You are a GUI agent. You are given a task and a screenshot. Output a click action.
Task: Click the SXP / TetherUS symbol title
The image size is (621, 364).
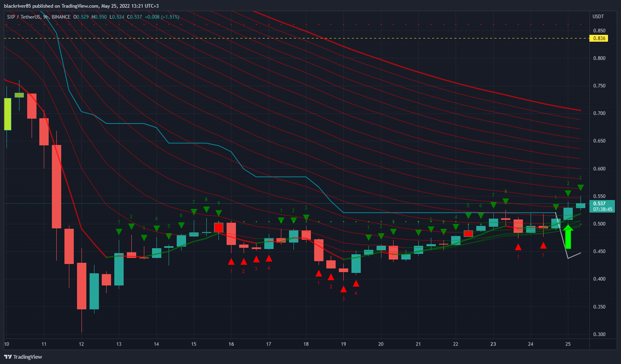point(24,17)
